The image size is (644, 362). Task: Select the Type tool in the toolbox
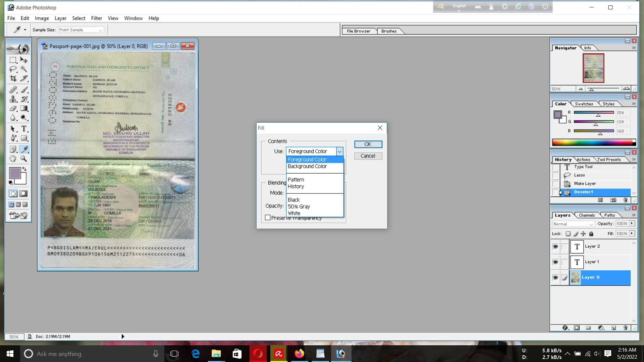pyautogui.click(x=24, y=129)
